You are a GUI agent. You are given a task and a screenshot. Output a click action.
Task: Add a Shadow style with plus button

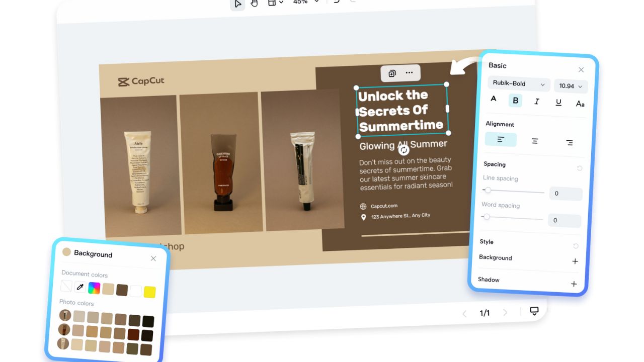[x=574, y=283]
